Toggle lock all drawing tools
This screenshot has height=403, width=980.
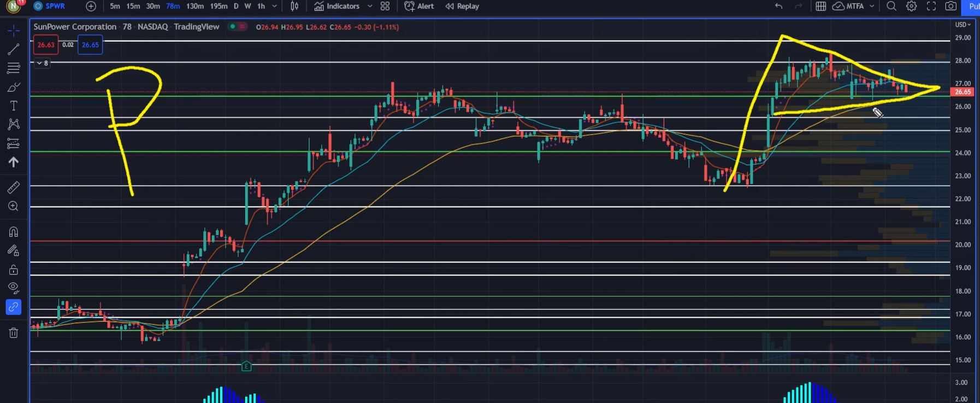coord(14,270)
